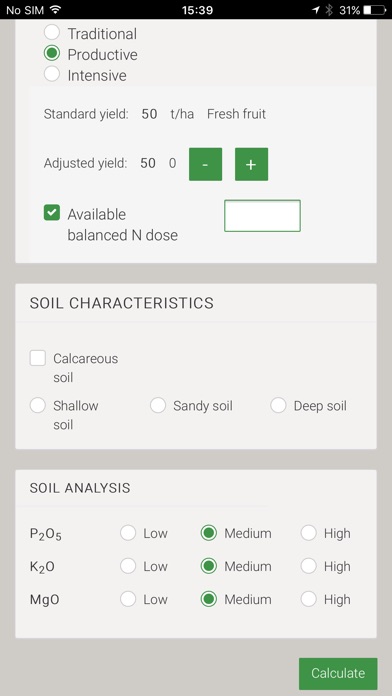The width and height of the screenshot is (392, 696).
Task: Focus the balanced N dose input field
Action: [262, 216]
